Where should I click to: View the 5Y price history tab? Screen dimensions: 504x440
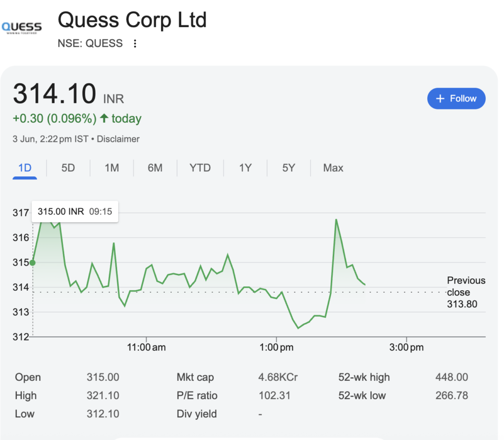pos(288,168)
